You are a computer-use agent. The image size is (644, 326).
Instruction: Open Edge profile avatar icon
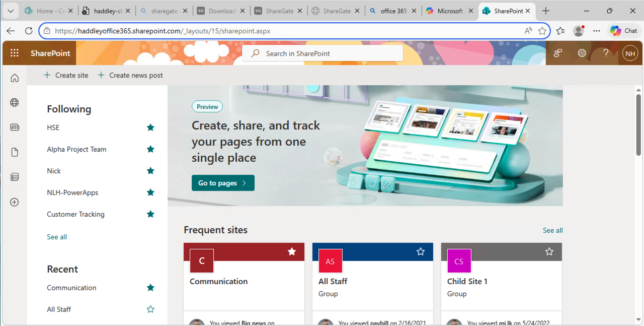pos(579,31)
